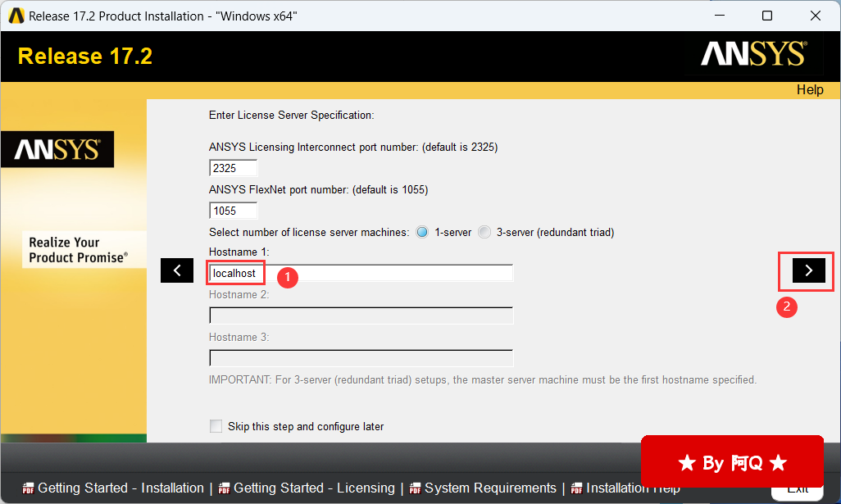Open the Help menu
This screenshot has height=504, width=841.
(809, 89)
